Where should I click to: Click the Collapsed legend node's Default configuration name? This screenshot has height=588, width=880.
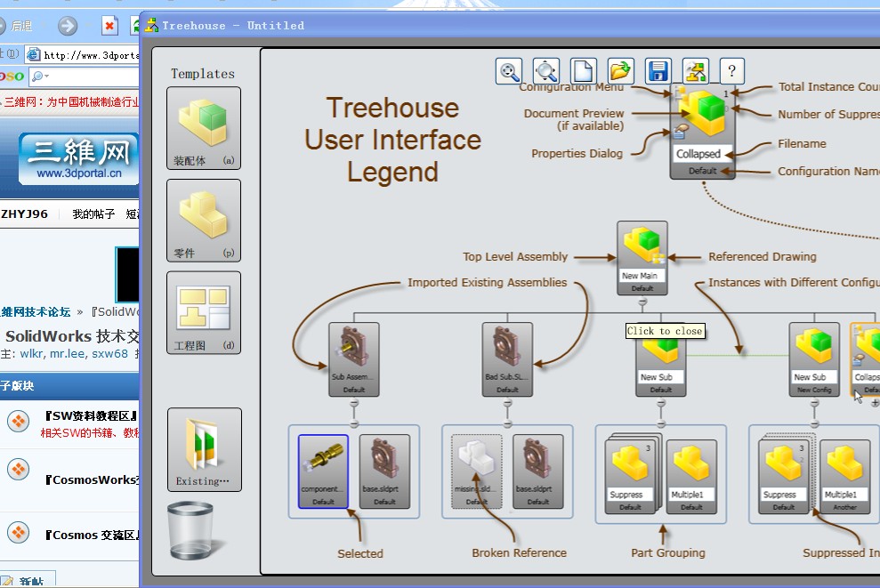[702, 171]
